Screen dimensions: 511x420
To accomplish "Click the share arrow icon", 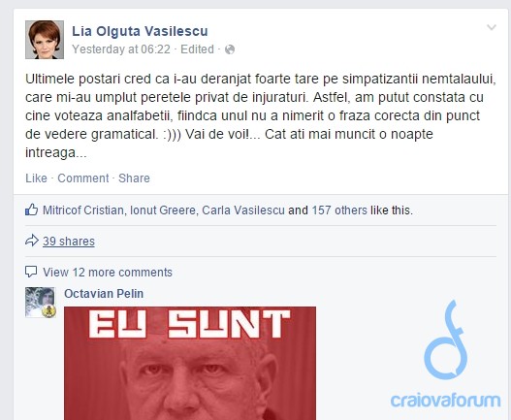I will tap(32, 241).
